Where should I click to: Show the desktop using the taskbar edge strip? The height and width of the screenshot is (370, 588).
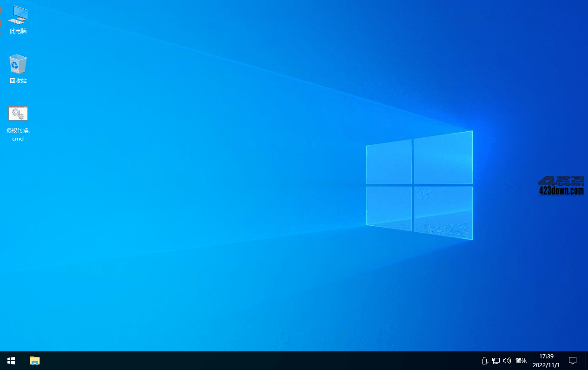pos(587,361)
